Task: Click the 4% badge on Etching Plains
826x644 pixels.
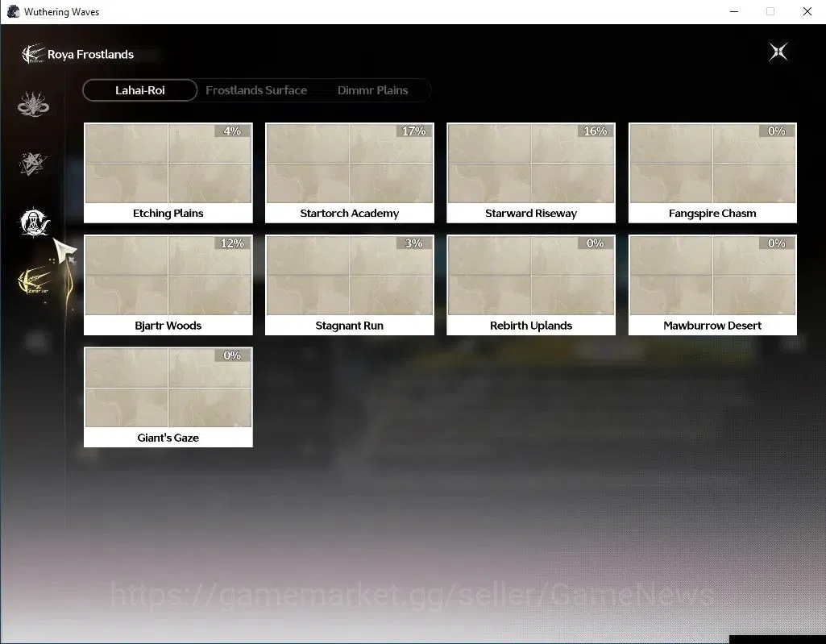Action: tap(232, 131)
